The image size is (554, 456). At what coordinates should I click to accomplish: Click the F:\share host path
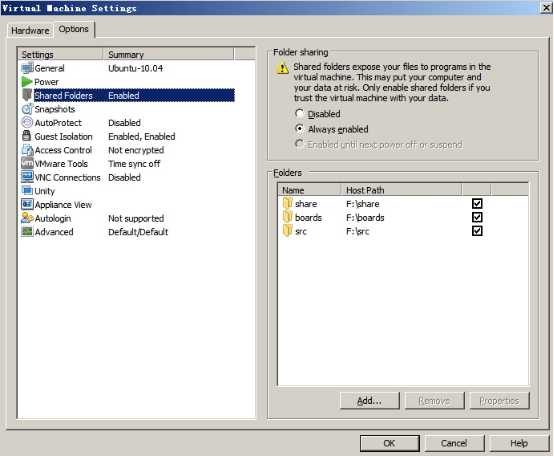click(363, 204)
